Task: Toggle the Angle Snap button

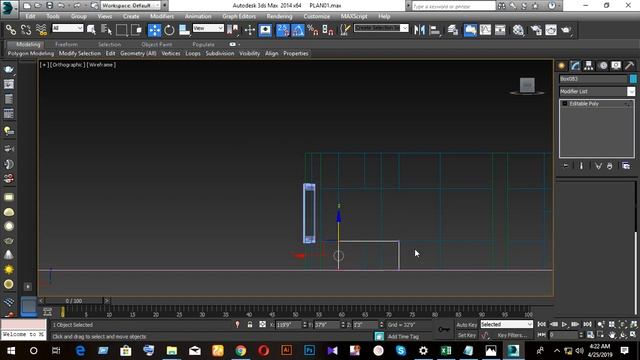Action: pos(298,30)
